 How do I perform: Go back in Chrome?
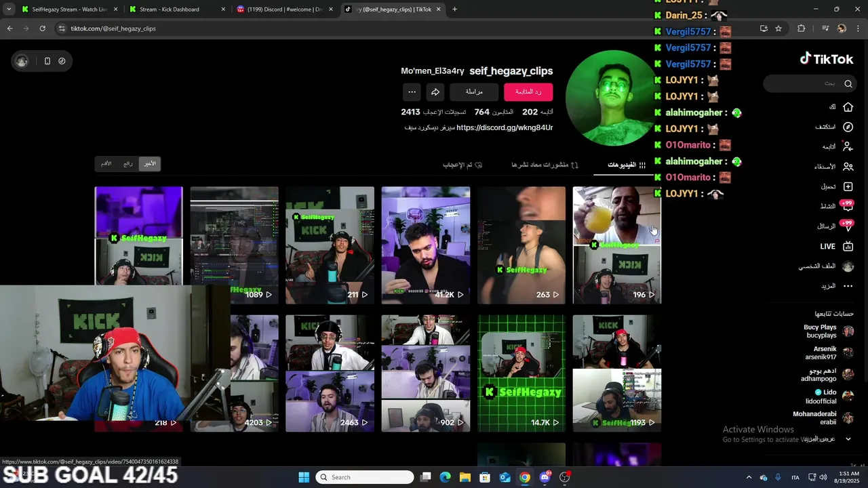[9, 28]
